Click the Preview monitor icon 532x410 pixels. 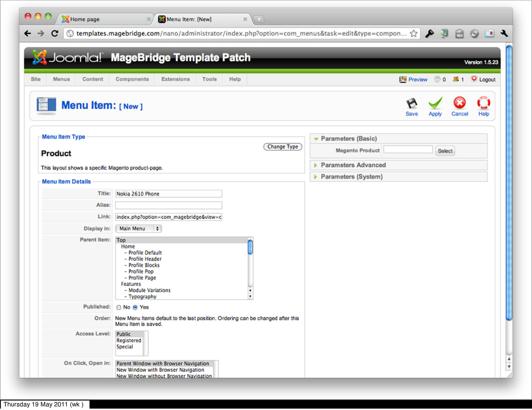(x=403, y=80)
